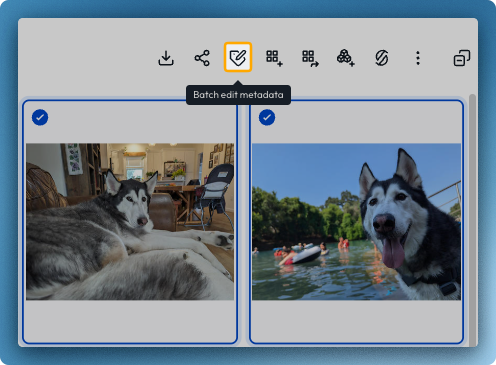Uncheck the indoor husky photo's checkmark
The height and width of the screenshot is (365, 496).
coord(40,117)
